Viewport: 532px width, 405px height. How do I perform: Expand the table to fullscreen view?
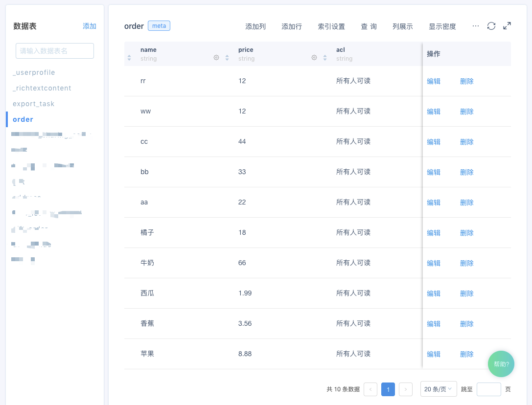coord(507,25)
